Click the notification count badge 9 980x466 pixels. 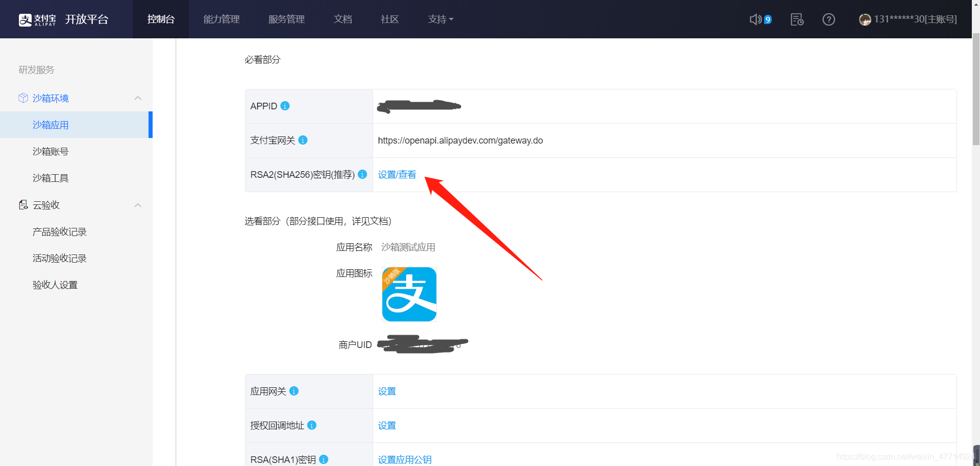(x=768, y=20)
